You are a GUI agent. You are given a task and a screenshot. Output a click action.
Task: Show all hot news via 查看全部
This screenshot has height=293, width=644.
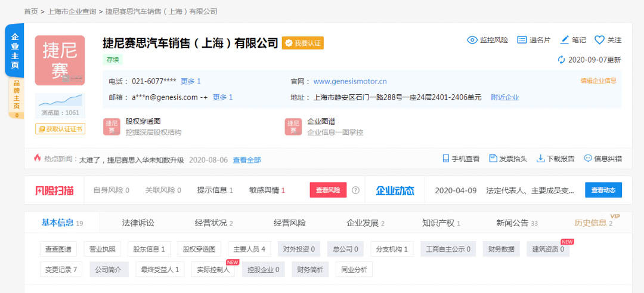246,160
